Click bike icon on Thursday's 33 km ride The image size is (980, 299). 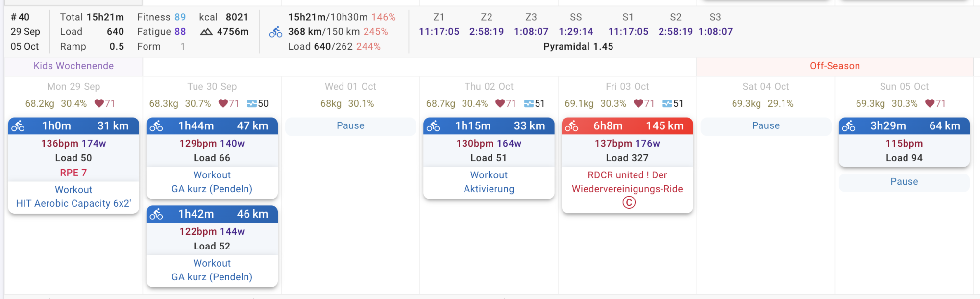point(433,126)
